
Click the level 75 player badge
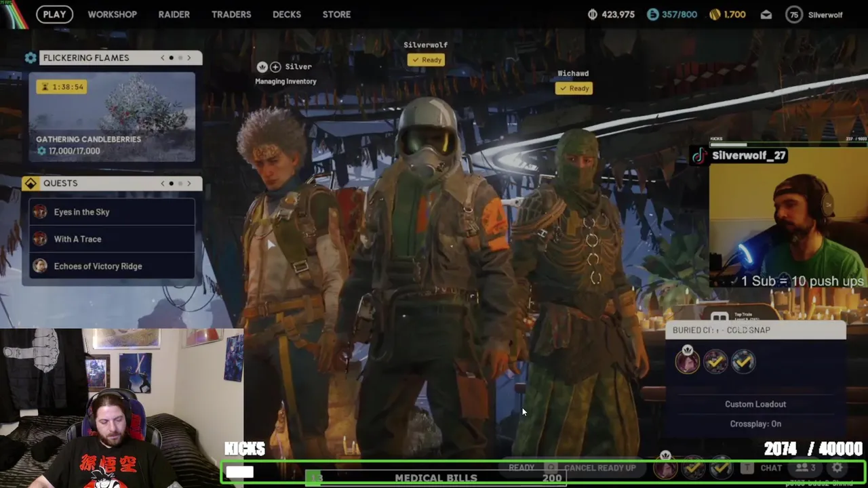[793, 14]
